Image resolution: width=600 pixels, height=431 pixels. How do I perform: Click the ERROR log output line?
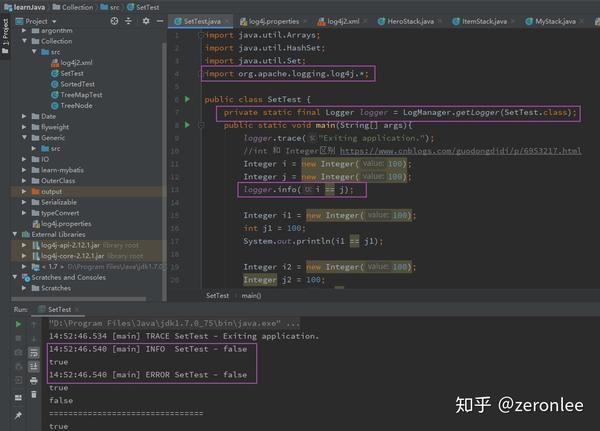[148, 375]
